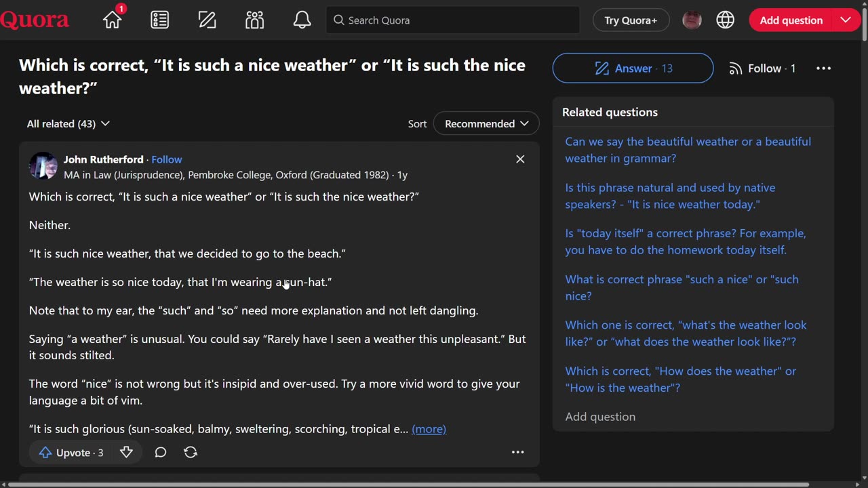The height and width of the screenshot is (488, 868).
Task: Open the language globe icon
Action: click(726, 20)
